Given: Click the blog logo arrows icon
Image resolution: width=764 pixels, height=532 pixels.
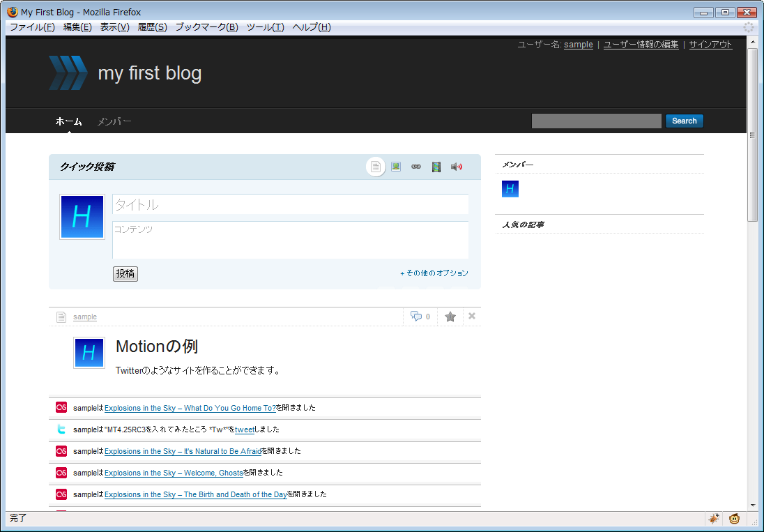Looking at the screenshot, I should click(x=68, y=73).
